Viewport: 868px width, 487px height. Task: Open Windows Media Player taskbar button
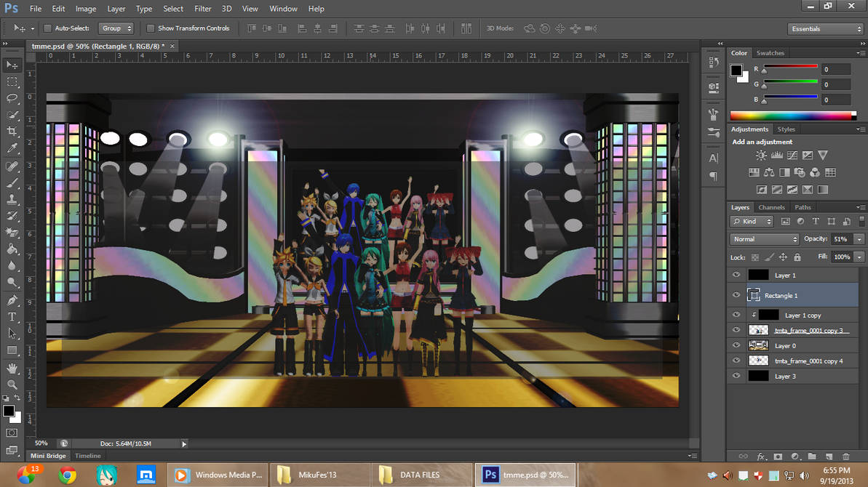218,475
